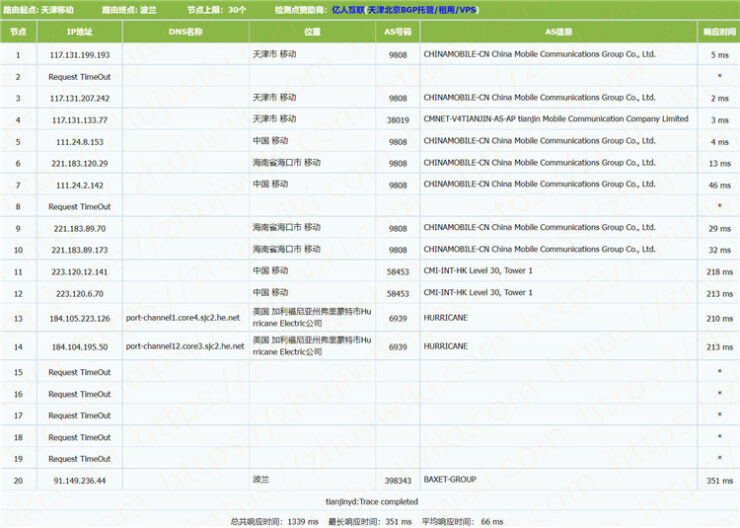Viewport: 740px width, 528px height.
Task: Click HURRICANE in node 14 row
Action: 446,346
